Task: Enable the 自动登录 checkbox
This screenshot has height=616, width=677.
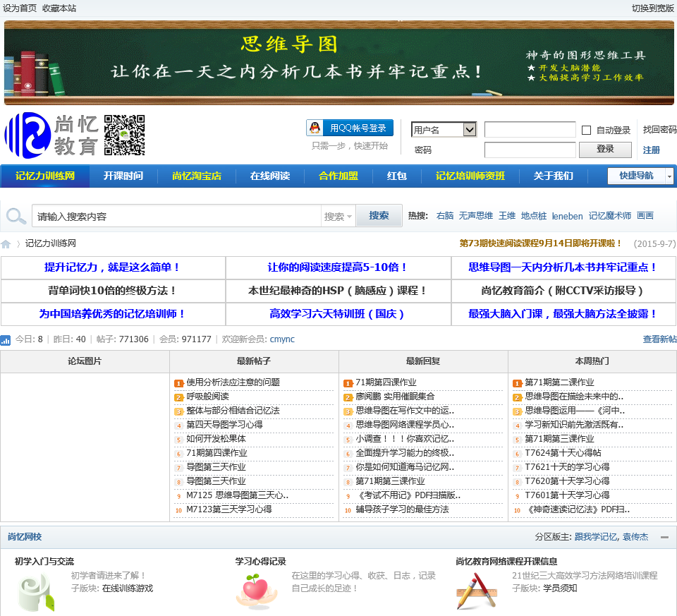Action: [x=586, y=131]
